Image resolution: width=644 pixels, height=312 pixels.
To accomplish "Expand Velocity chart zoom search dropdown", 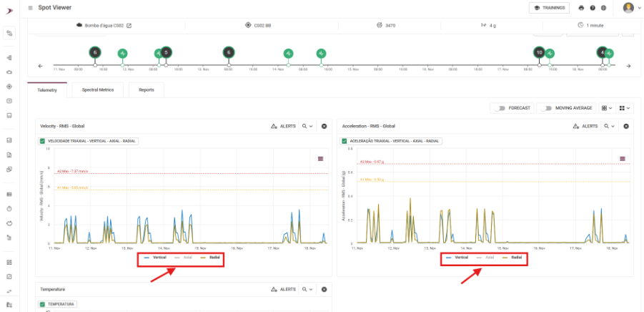I will tap(307, 126).
